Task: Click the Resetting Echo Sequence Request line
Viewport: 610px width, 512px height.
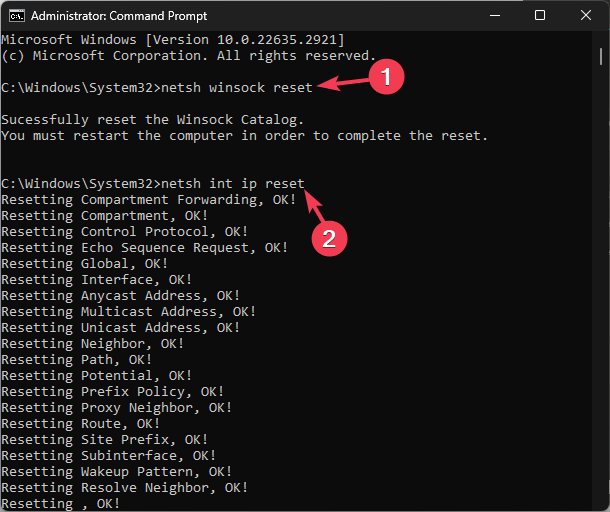Action: (x=144, y=248)
